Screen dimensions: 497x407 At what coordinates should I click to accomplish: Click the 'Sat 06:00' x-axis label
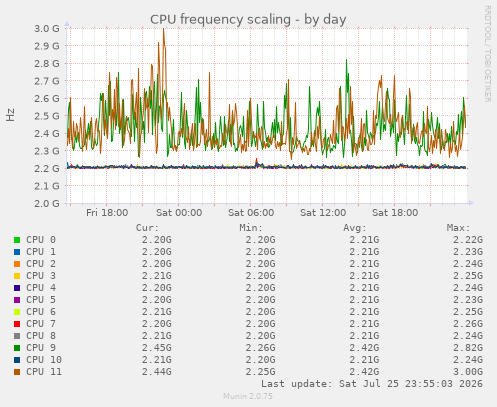251,213
